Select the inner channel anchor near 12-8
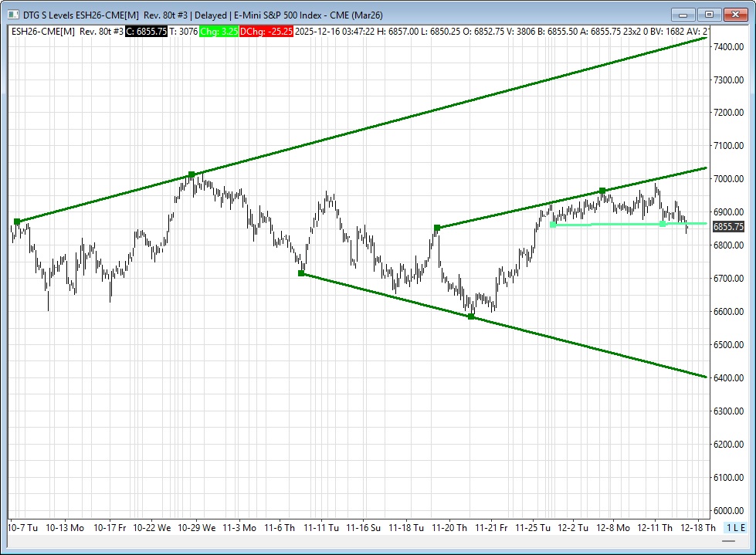 pos(602,191)
